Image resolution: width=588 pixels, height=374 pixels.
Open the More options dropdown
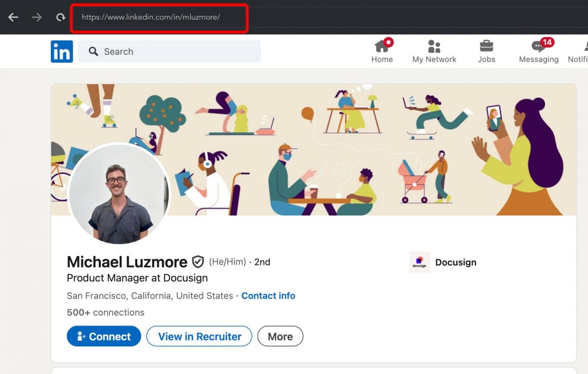pyautogui.click(x=280, y=336)
